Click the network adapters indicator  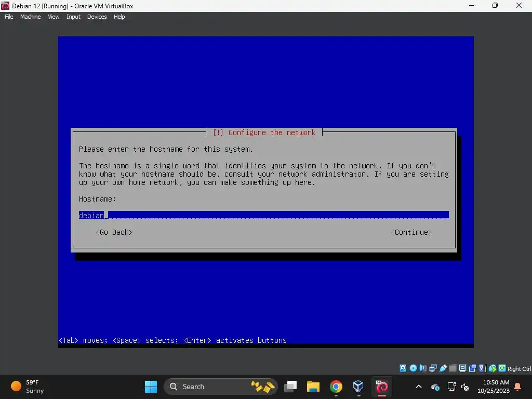(433, 368)
